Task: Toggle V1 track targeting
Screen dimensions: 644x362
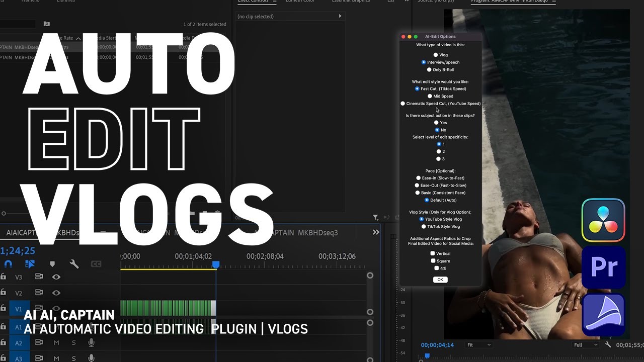Action: (x=19, y=309)
